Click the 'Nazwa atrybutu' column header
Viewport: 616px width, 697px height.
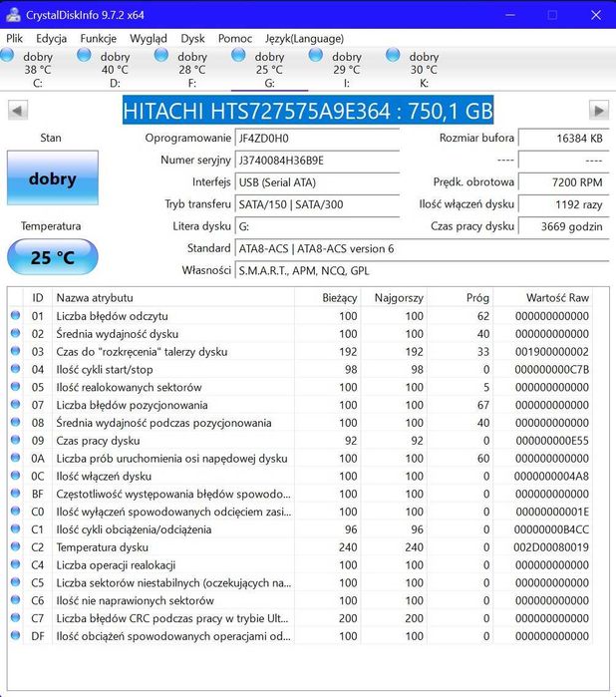[173, 297]
